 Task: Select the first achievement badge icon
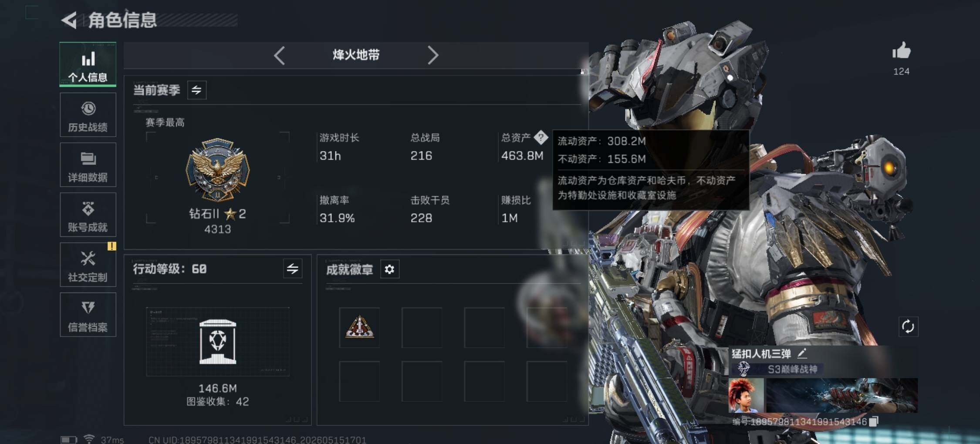[359, 327]
